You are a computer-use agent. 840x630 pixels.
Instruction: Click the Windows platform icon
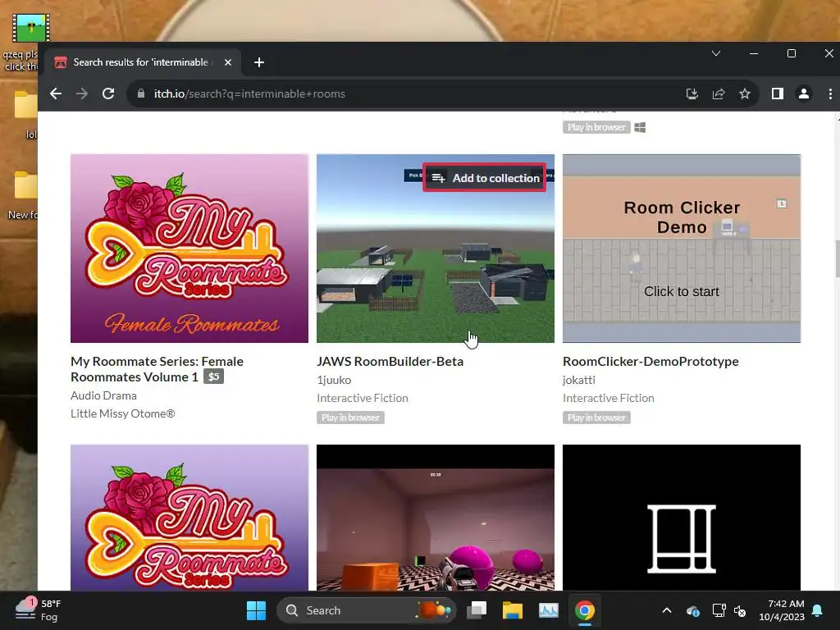[x=640, y=127]
